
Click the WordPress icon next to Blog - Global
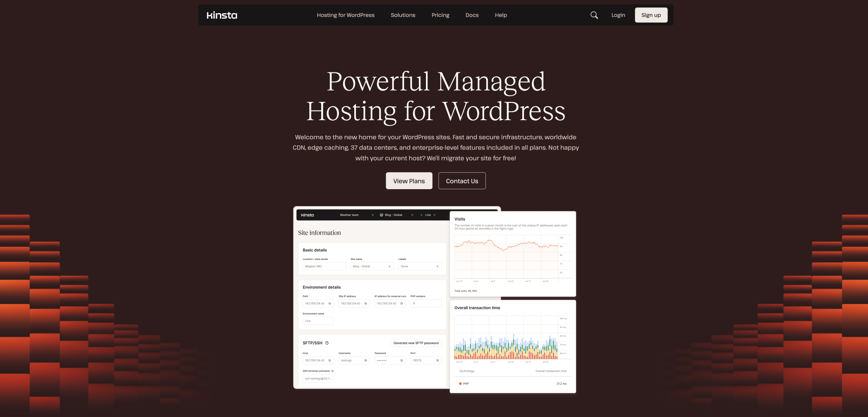pyautogui.click(x=381, y=215)
